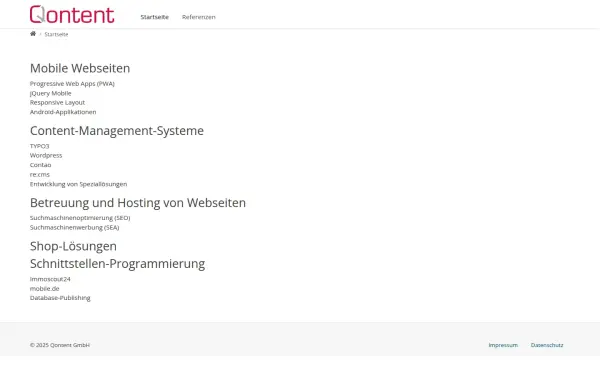Screen dimensions: 600x375
Task: Click Betreuung und Hosting von Webseiten heading
Action: click(x=138, y=202)
